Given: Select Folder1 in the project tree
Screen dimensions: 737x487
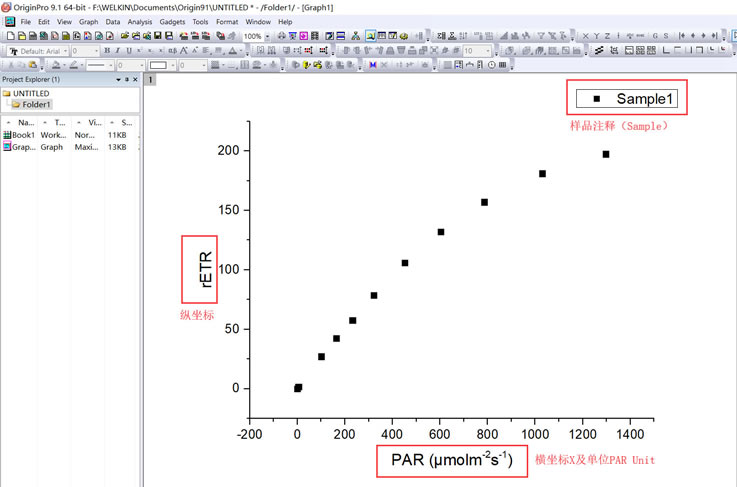Looking at the screenshot, I should coord(36,104).
